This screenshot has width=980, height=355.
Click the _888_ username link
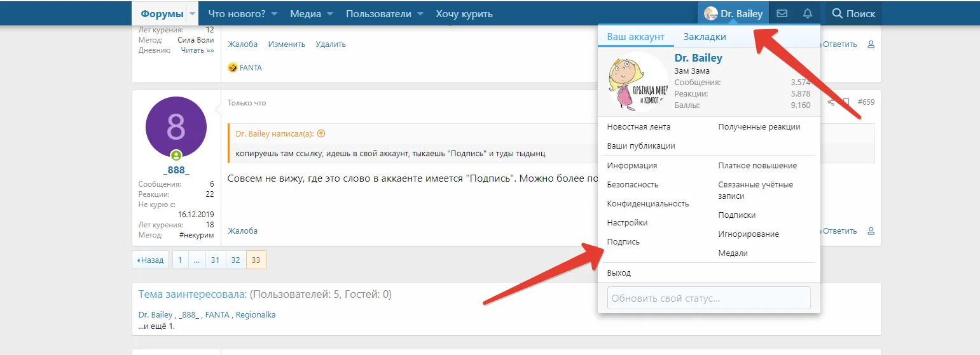click(176, 170)
